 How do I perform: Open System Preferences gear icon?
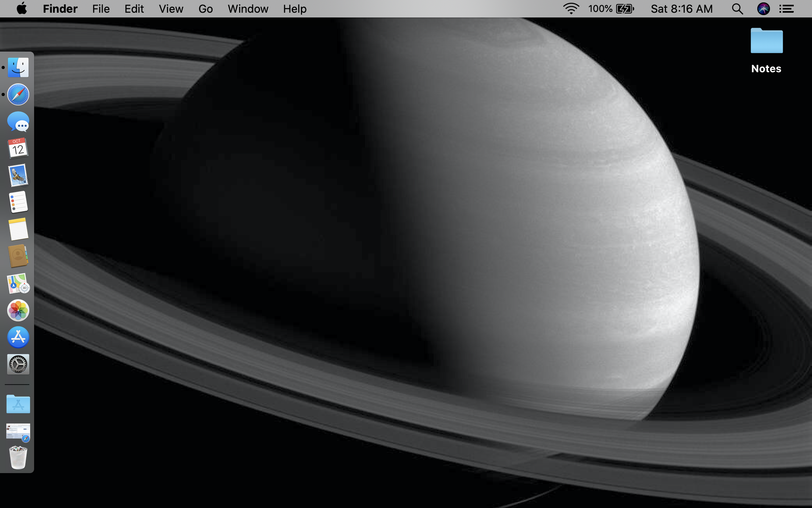18,364
